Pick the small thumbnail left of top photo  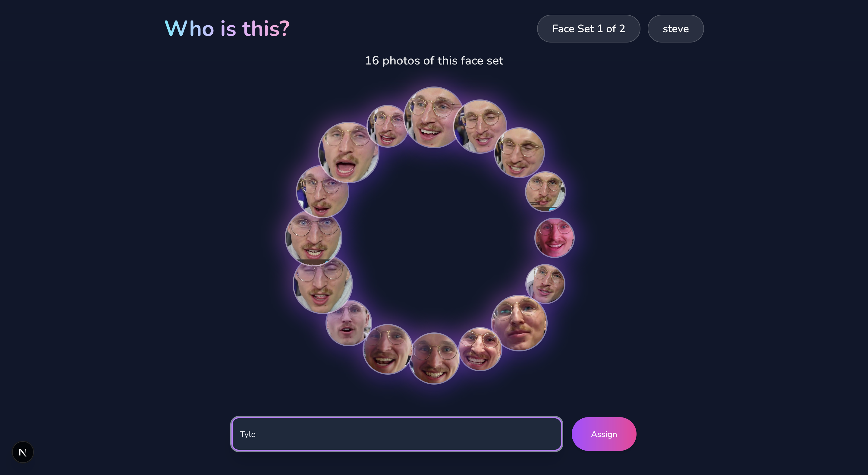388,126
